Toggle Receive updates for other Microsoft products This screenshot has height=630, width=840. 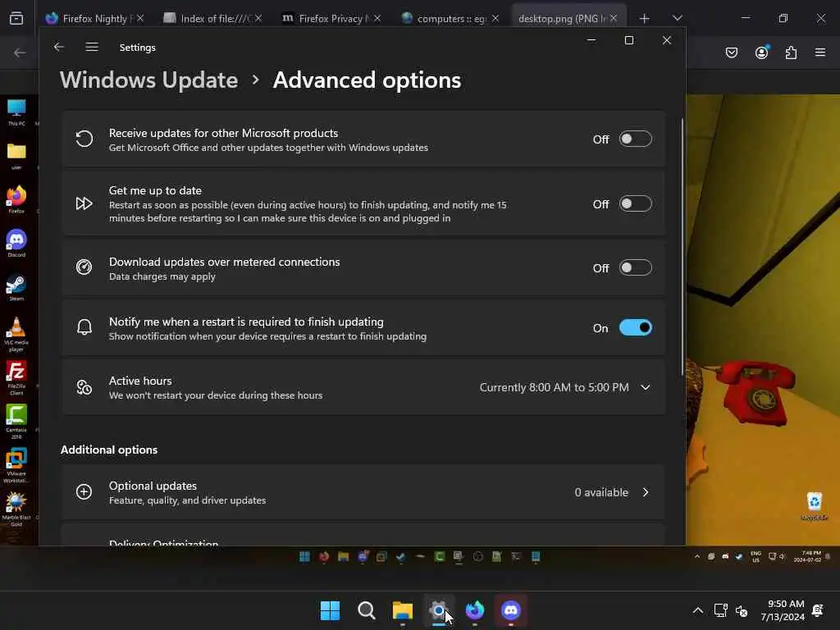click(x=636, y=139)
